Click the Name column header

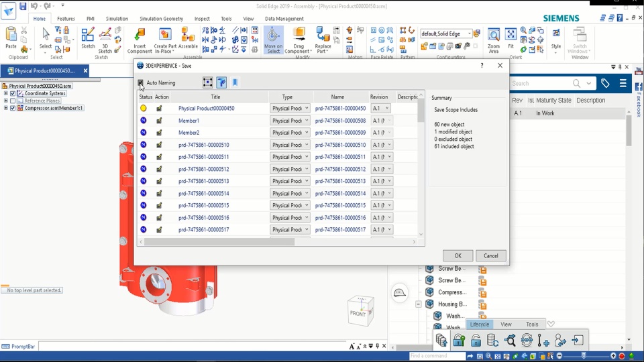337,97
